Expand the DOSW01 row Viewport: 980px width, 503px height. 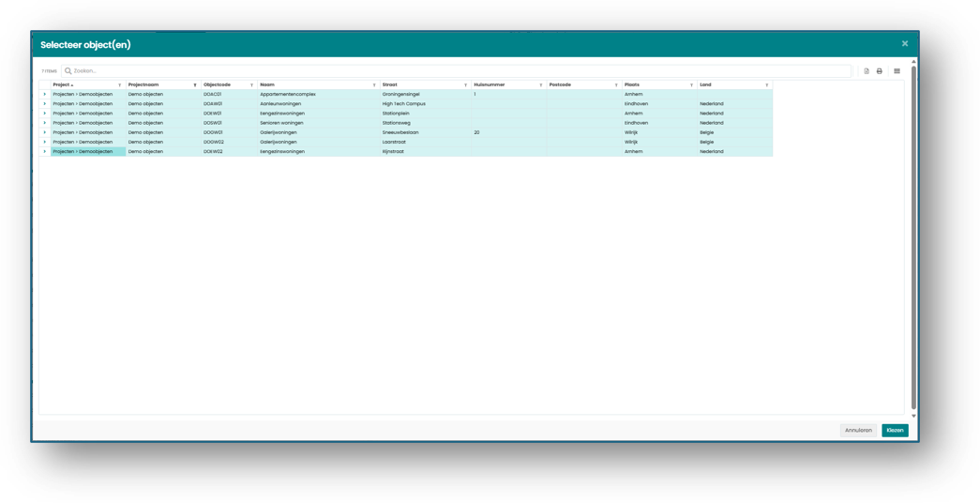click(45, 123)
